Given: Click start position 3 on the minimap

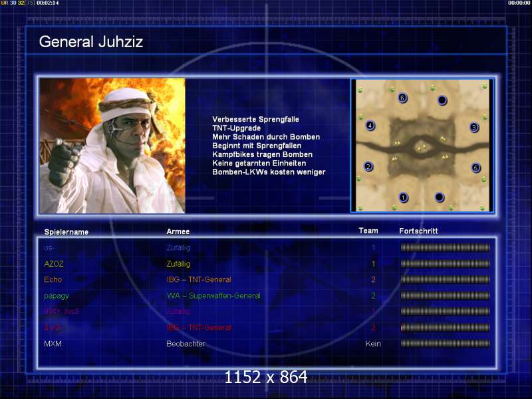Looking at the screenshot, I should coord(474,127).
